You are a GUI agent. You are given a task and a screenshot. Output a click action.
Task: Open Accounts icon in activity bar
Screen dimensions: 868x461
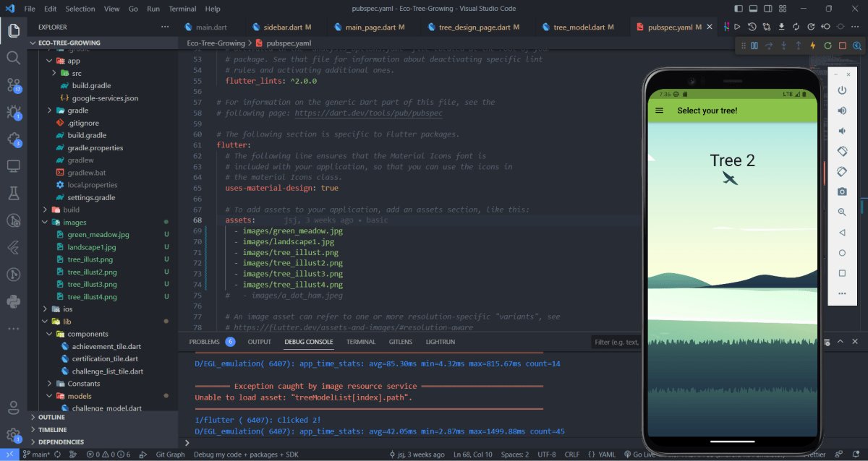coord(13,408)
